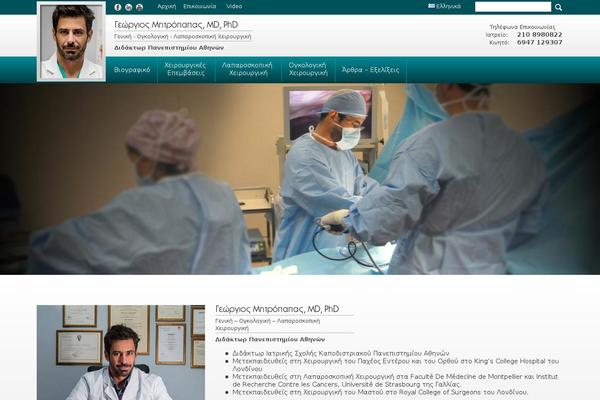Image resolution: width=600 pixels, height=400 pixels.
Task: Go to Αρχική page link
Action: (x=167, y=7)
